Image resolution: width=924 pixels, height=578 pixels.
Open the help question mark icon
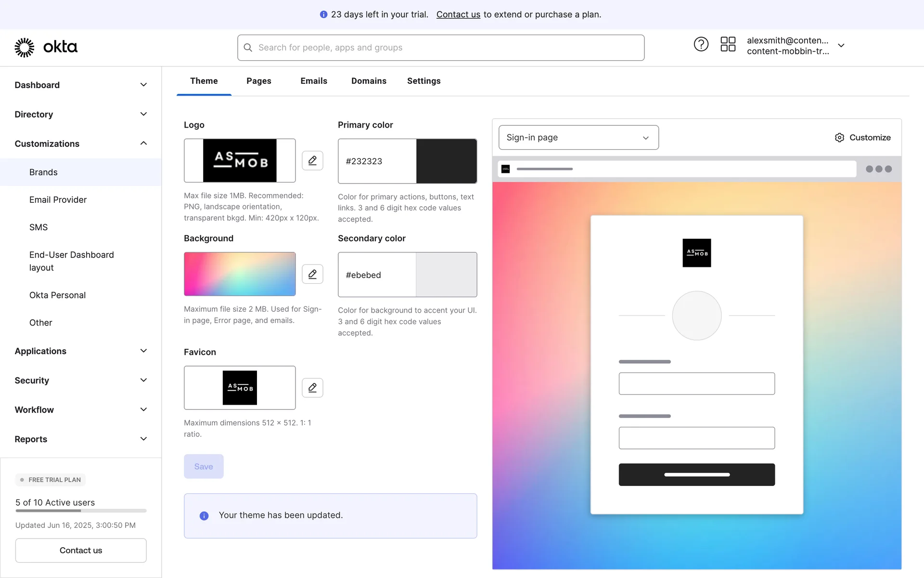click(701, 45)
